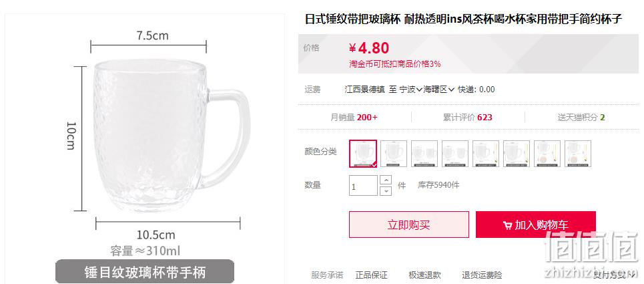
Task: Pick the fifth color option with spoon
Action: click(x=486, y=153)
